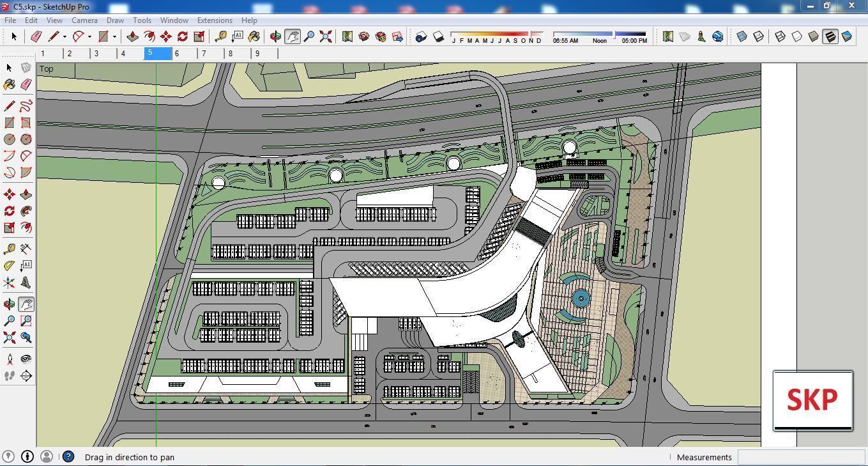
Task: Go to Previous camera view
Action: 26,338
